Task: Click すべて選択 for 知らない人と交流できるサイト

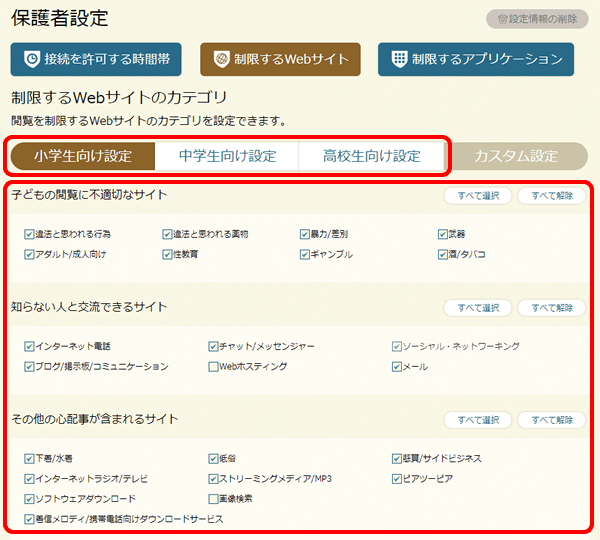Action: point(478,308)
